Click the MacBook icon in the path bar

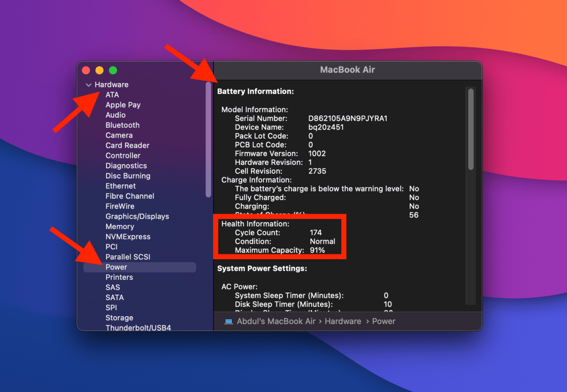pos(229,321)
